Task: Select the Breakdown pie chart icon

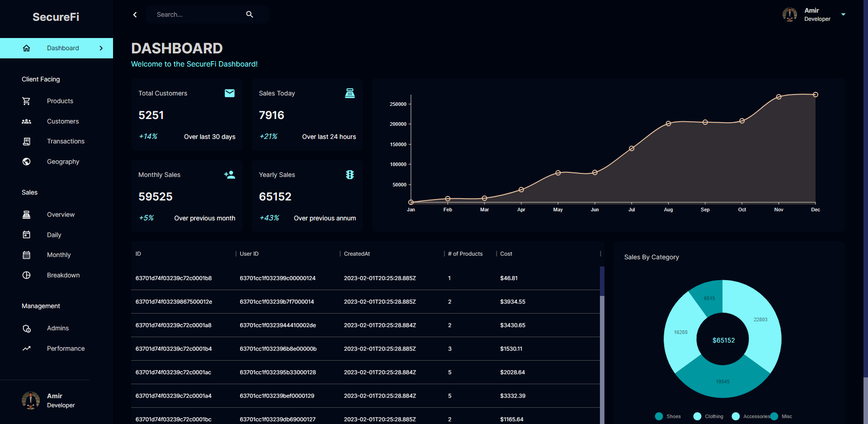Action: coord(27,275)
